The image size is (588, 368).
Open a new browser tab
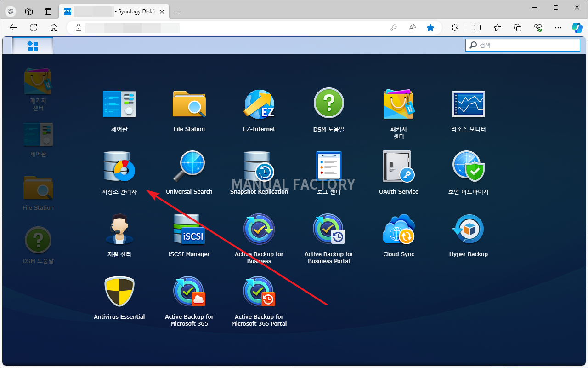click(177, 11)
